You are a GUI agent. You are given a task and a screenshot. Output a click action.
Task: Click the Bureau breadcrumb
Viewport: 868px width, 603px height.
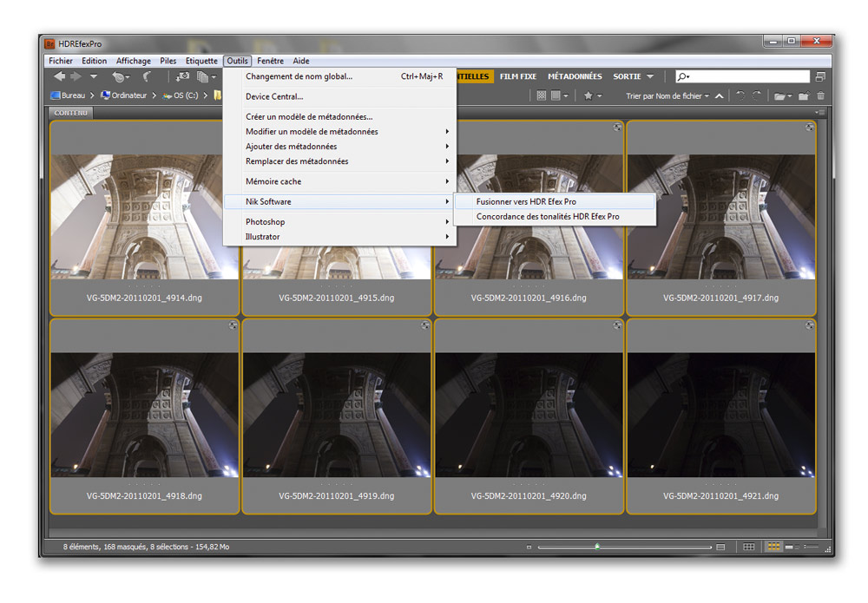click(x=68, y=95)
